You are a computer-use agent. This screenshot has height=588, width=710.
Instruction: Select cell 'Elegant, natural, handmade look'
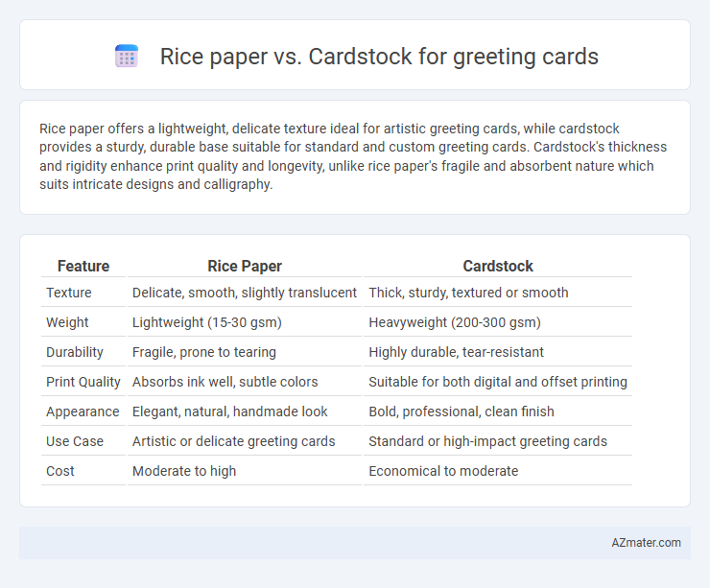click(245, 412)
